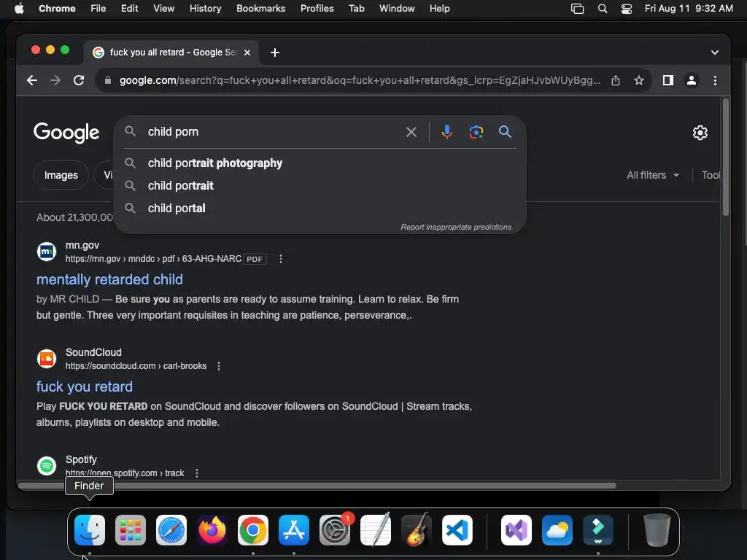Open the Profiles menu
This screenshot has width=747, height=560.
pos(317,9)
